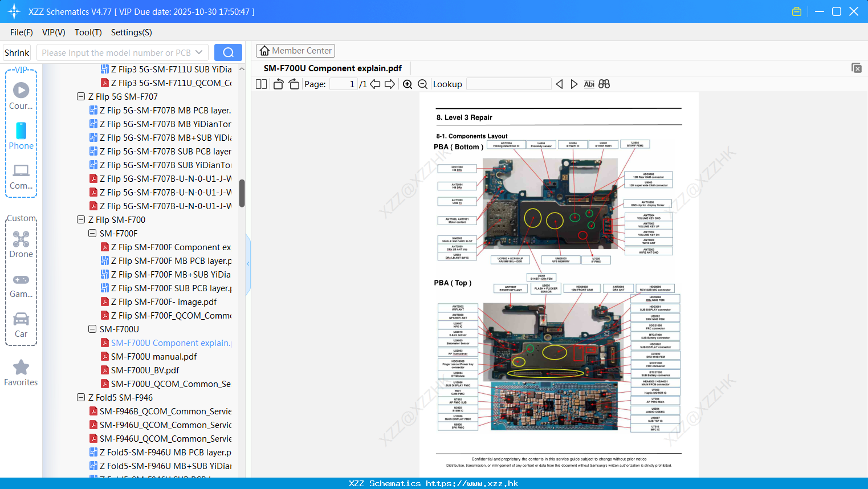The width and height of the screenshot is (868, 489).
Task: Open the Member Center
Action: 295,51
